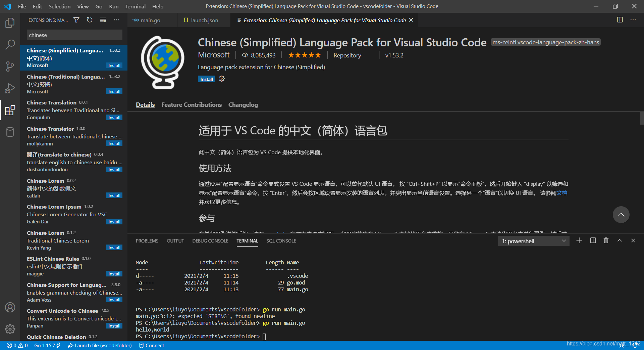Click the Connect status bar item
The width and height of the screenshot is (644, 350).
coord(152,345)
